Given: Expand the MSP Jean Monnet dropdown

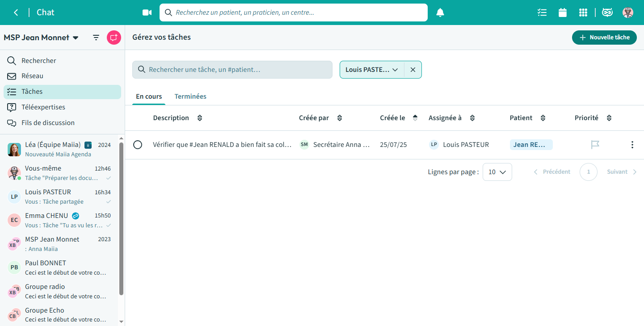Looking at the screenshot, I should click(x=76, y=38).
